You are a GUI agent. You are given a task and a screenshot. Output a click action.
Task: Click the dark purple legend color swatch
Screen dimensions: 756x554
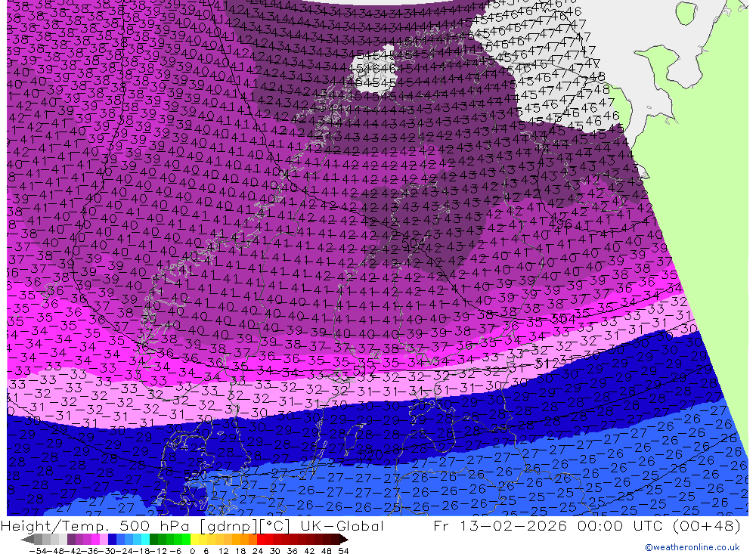pyautogui.click(x=71, y=539)
